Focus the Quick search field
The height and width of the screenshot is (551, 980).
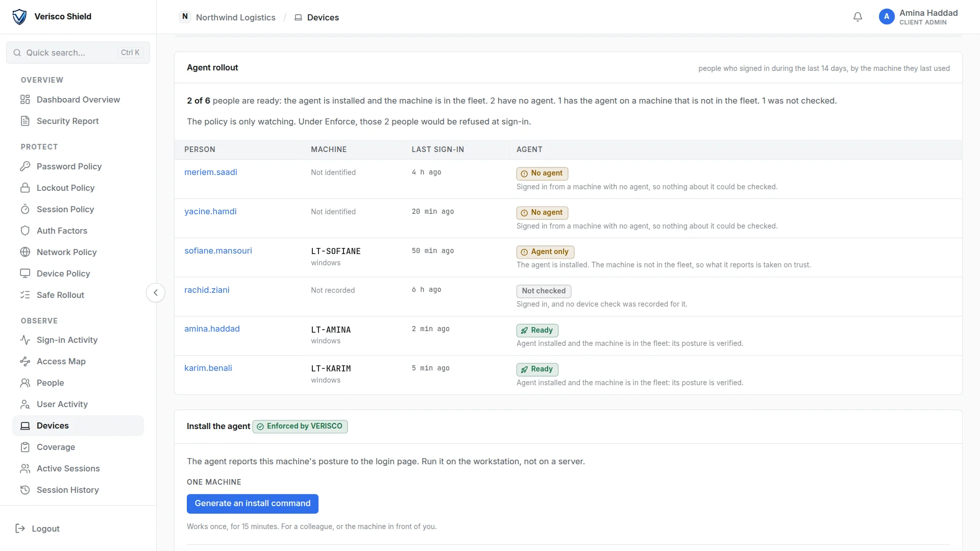click(78, 53)
